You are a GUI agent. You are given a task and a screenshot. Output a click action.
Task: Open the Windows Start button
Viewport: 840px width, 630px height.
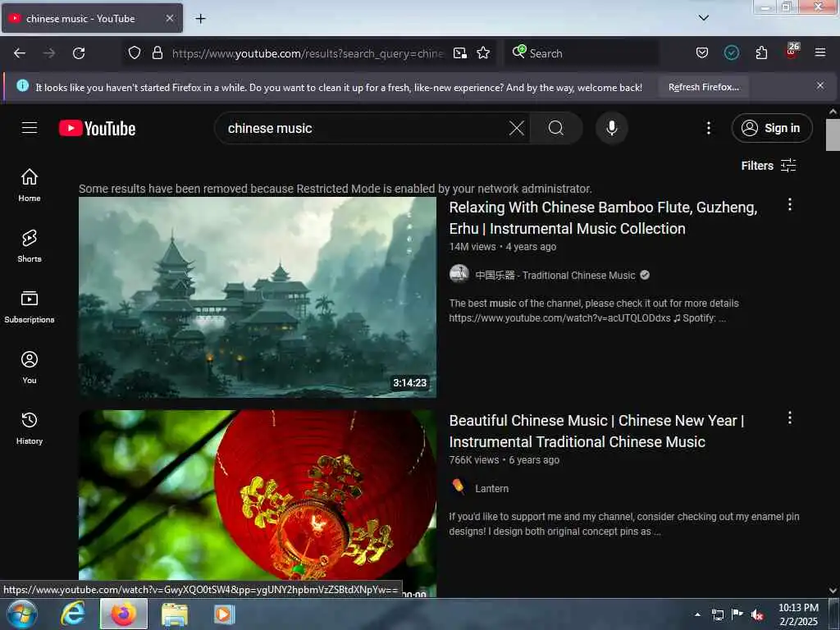[x=22, y=614]
